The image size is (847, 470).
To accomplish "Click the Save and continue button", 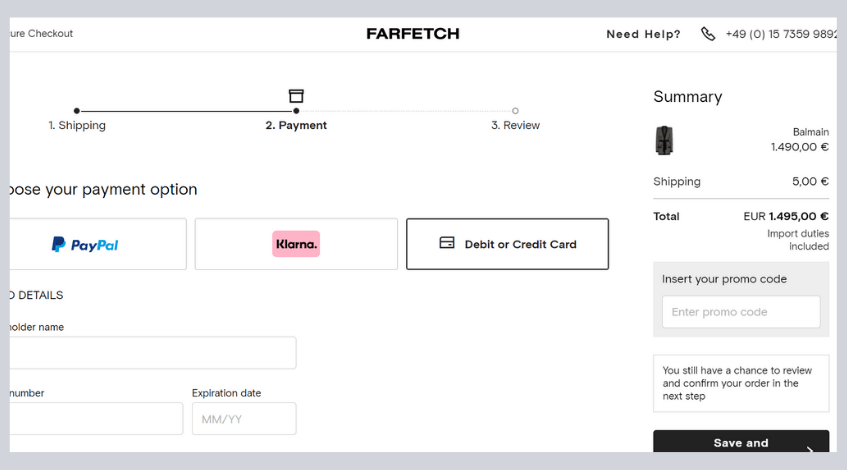I will tap(741, 441).
